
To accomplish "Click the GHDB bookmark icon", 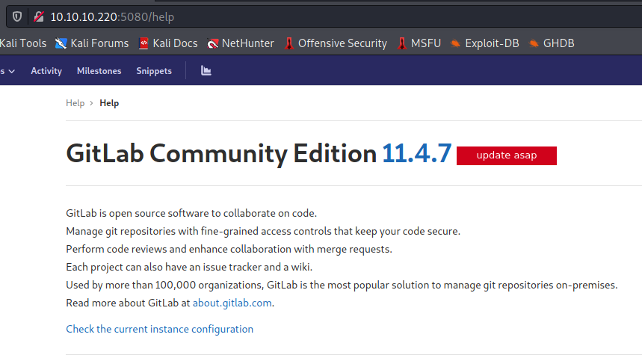I will tap(534, 43).
